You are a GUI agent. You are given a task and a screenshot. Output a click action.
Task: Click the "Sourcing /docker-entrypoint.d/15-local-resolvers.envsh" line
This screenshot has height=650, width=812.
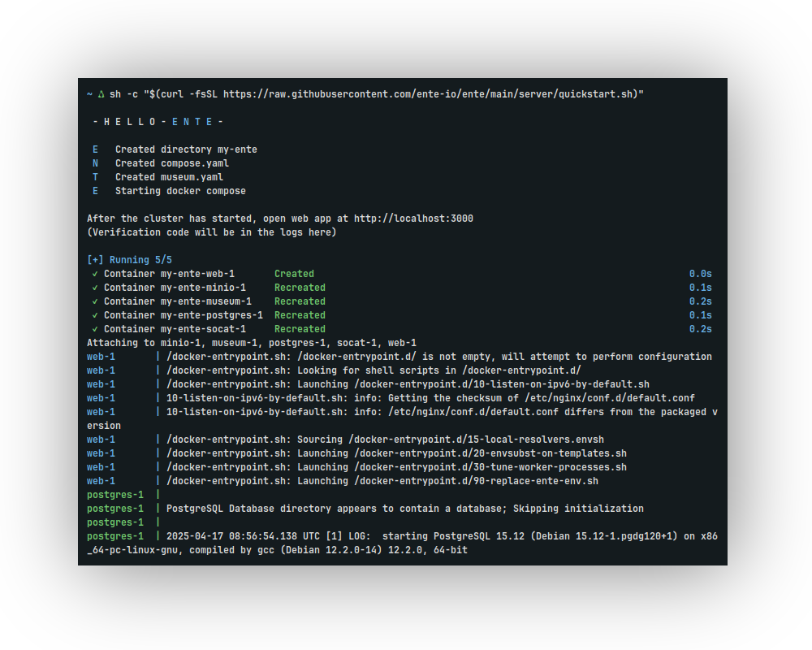(345, 440)
